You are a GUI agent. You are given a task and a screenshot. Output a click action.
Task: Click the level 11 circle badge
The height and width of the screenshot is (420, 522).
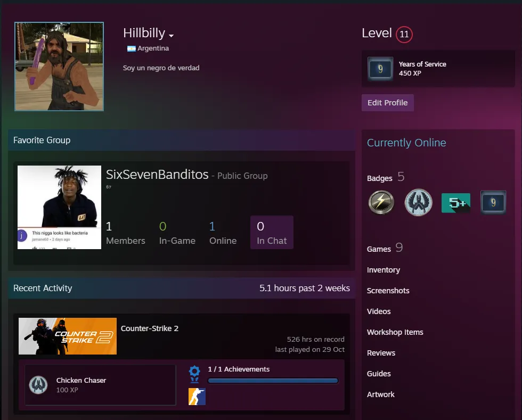404,34
